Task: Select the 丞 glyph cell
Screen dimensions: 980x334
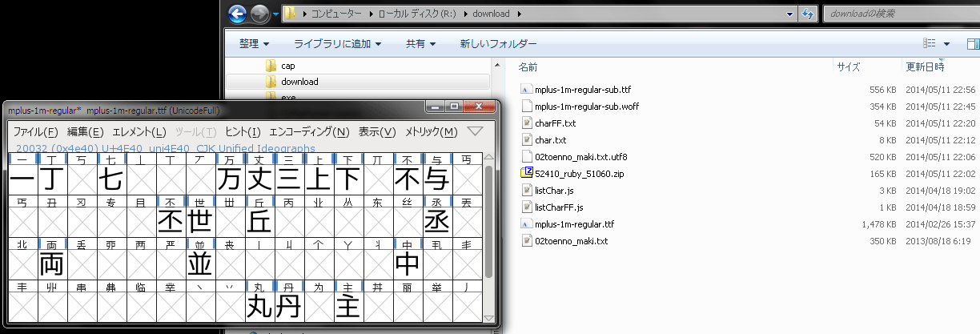Action: tap(437, 221)
